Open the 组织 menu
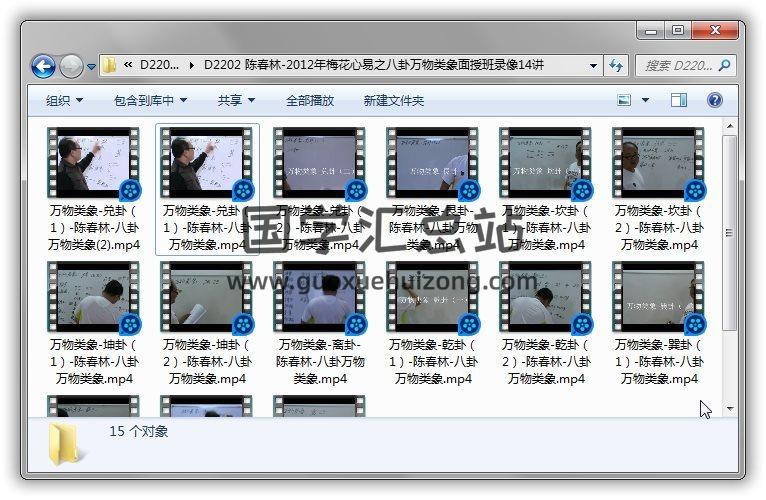 [x=64, y=101]
